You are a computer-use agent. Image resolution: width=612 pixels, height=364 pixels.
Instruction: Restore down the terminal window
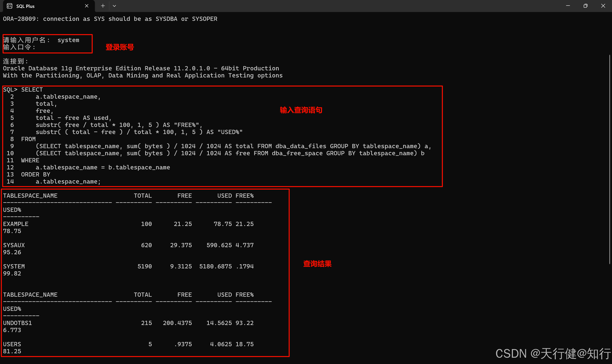tap(585, 6)
